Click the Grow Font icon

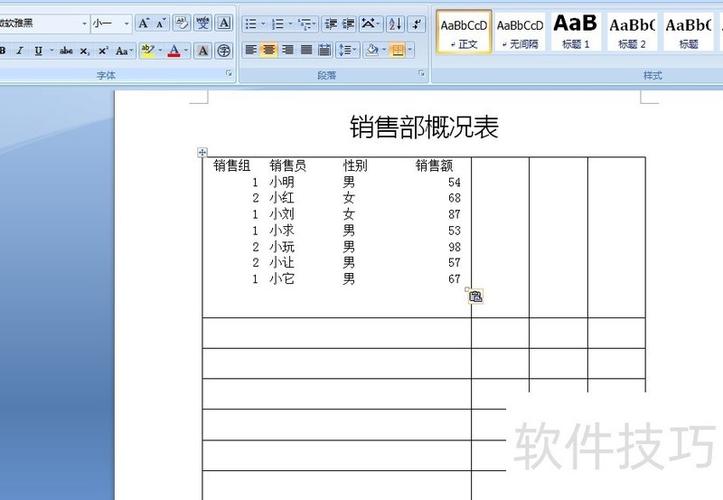(x=144, y=23)
